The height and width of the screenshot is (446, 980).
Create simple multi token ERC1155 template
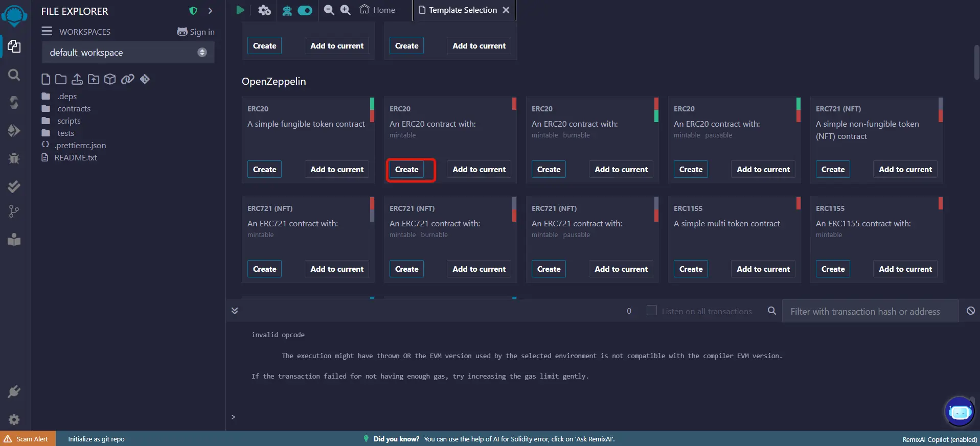click(x=691, y=269)
